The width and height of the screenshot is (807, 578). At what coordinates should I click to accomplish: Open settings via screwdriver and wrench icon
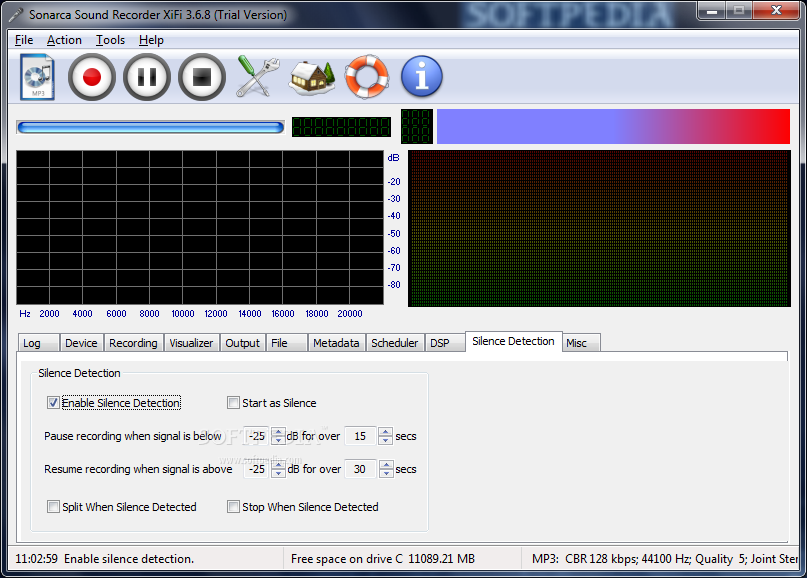[x=257, y=77]
